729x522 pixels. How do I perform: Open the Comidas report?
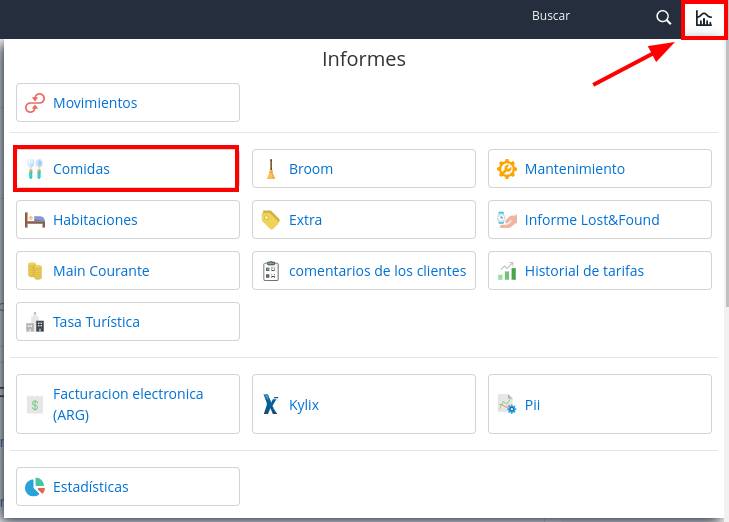pos(126,168)
